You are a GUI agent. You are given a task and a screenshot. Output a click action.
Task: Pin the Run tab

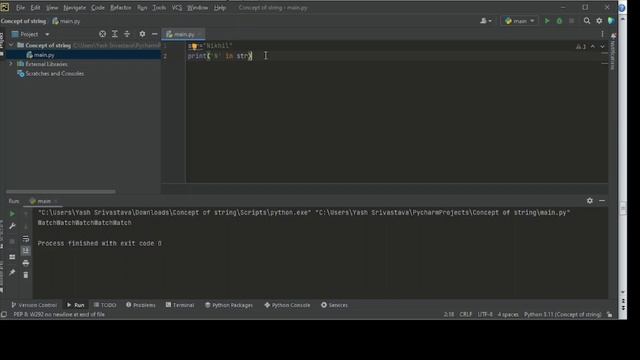pos(12,272)
